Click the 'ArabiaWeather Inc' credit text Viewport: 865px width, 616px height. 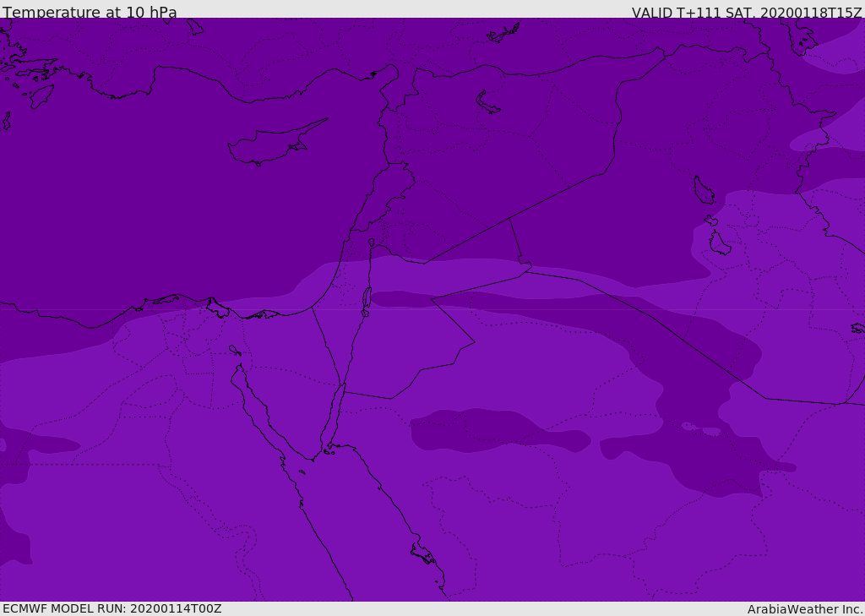[x=805, y=609]
